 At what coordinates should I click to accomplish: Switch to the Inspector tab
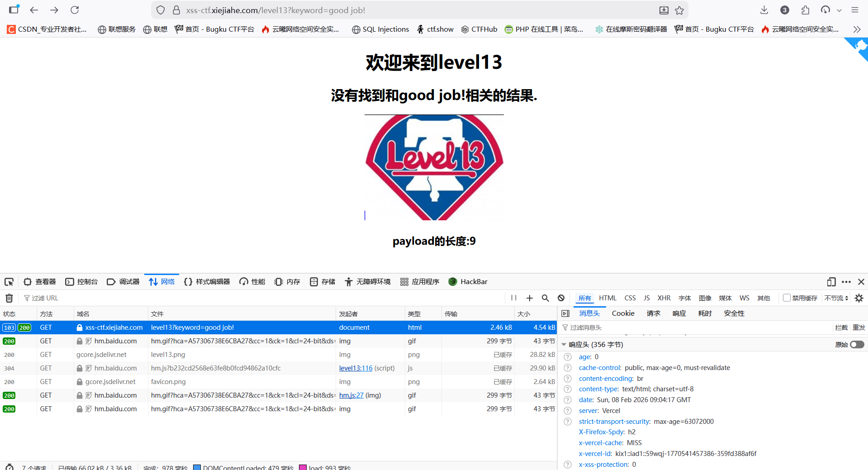pyautogui.click(x=40, y=282)
